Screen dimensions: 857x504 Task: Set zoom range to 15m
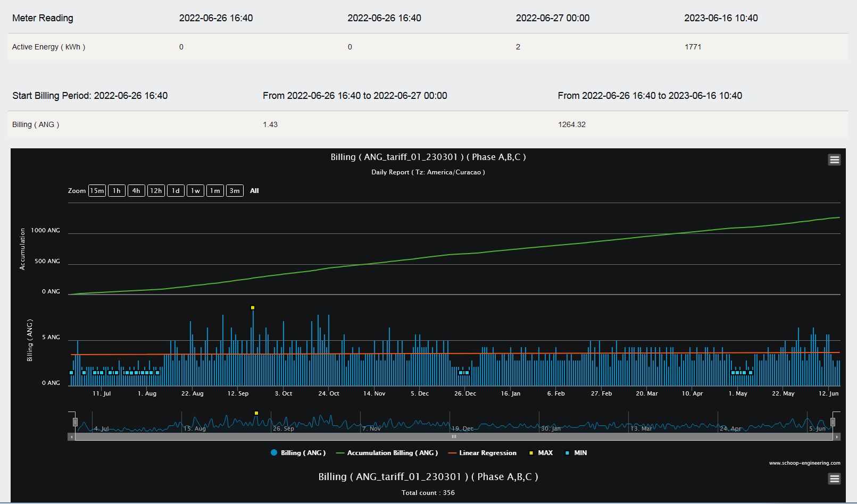pos(97,191)
